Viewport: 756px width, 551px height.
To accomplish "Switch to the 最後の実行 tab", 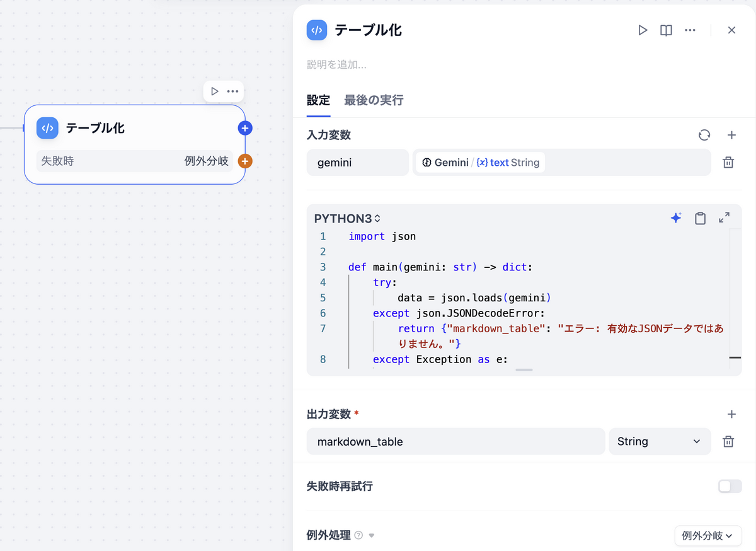I will click(374, 99).
